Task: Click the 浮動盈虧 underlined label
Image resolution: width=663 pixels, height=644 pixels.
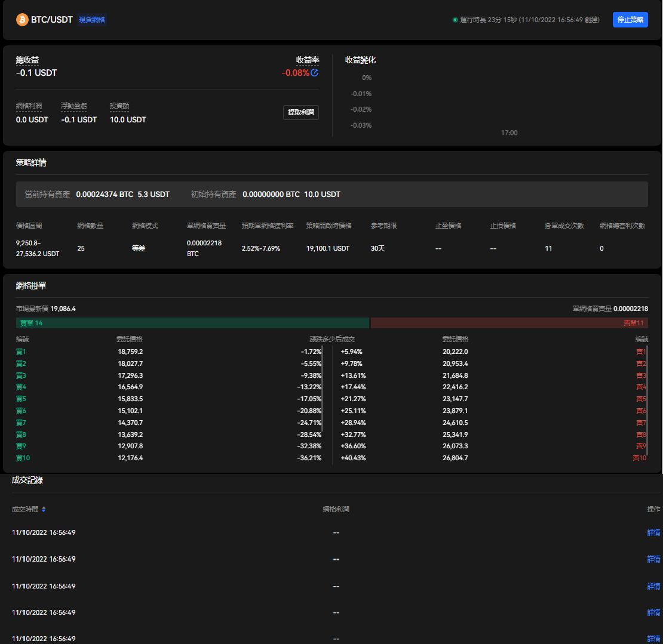Action: click(73, 106)
